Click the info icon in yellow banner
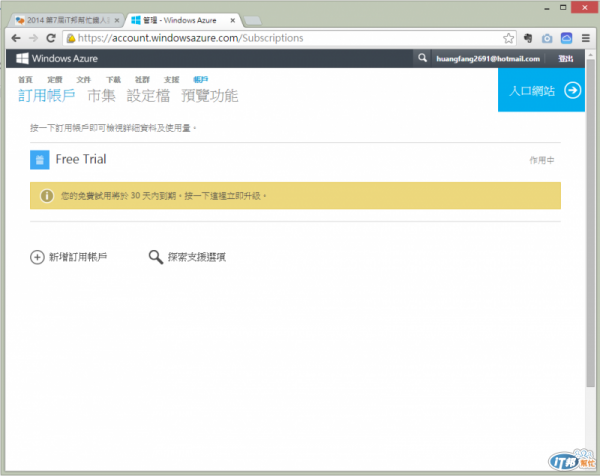The width and height of the screenshot is (600, 476). 47,196
